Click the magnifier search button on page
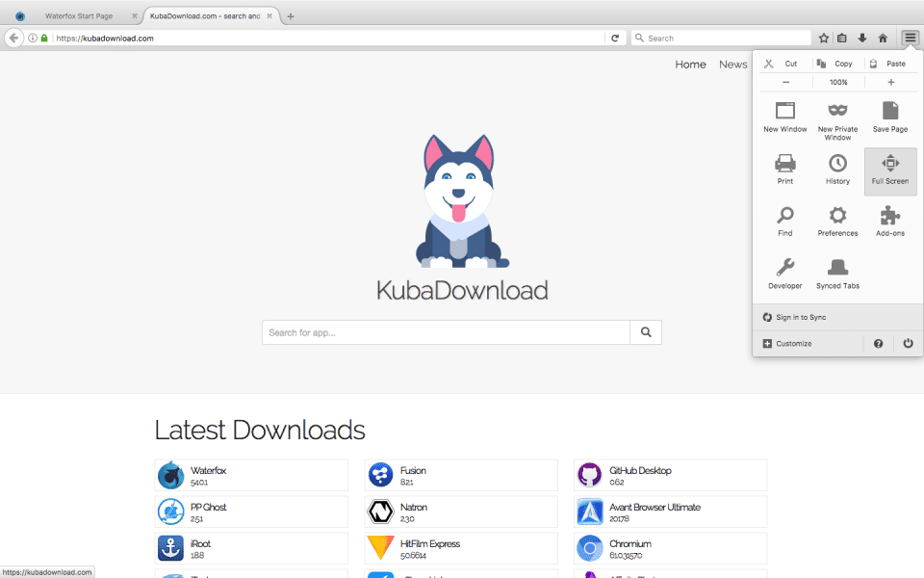The height and width of the screenshot is (578, 924). pos(646,332)
